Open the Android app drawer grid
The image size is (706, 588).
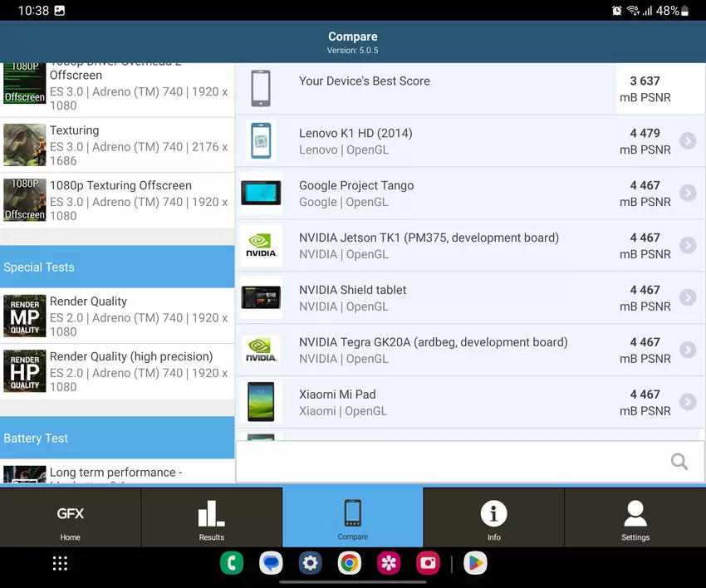coord(60,563)
